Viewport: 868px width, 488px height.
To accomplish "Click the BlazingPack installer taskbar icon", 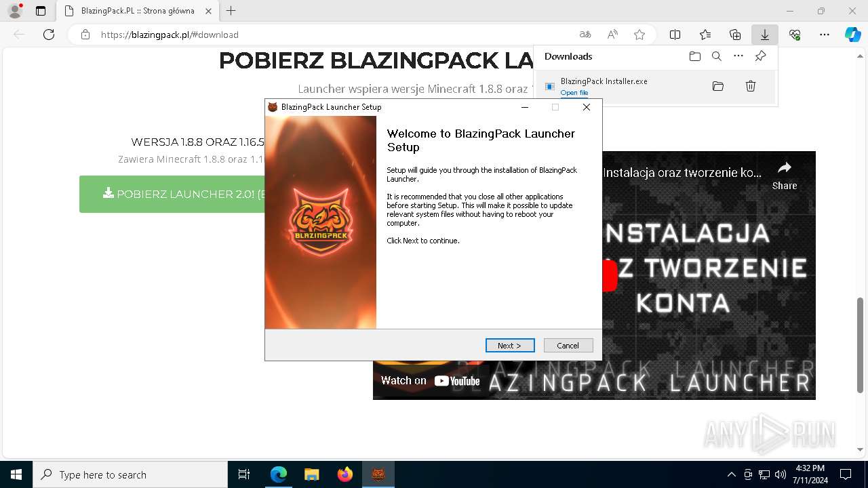I will (378, 474).
